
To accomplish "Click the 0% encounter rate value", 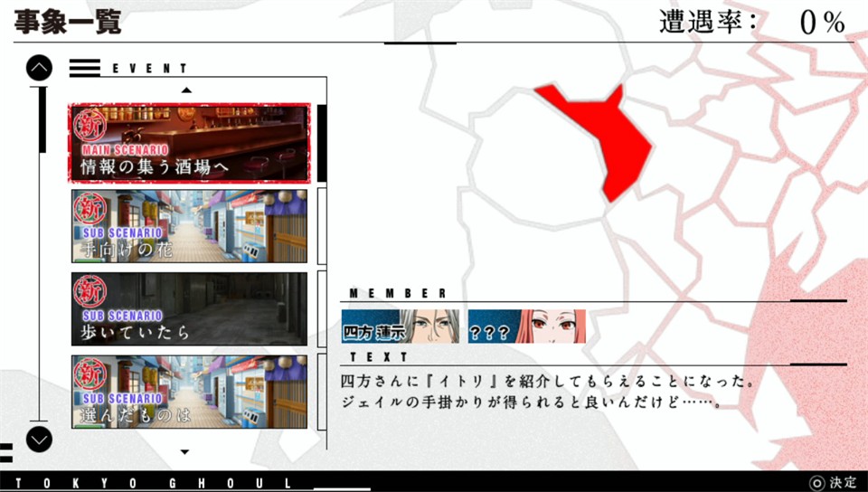I will [x=823, y=23].
